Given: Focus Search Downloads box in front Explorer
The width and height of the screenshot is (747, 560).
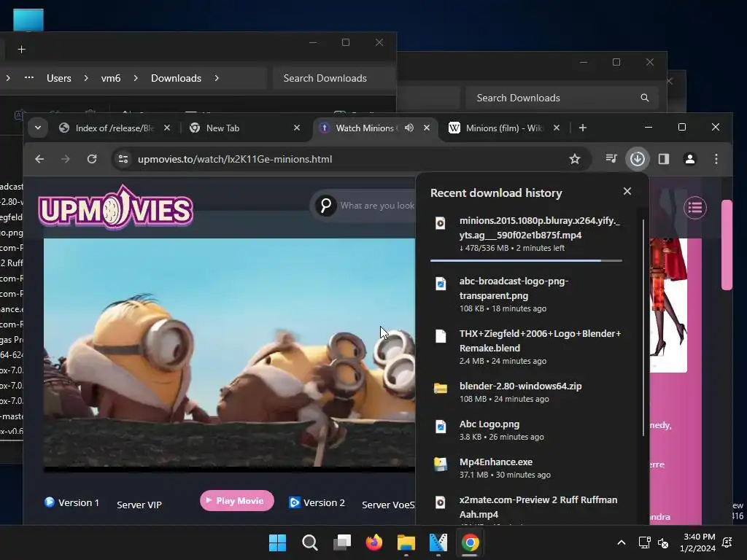Looking at the screenshot, I should coord(333,78).
